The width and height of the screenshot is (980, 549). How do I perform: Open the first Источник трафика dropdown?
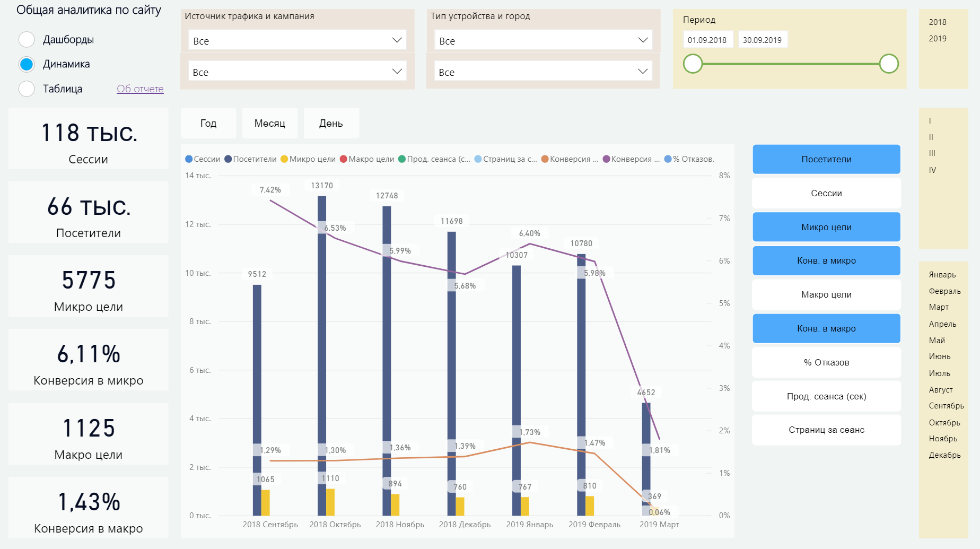click(x=297, y=40)
